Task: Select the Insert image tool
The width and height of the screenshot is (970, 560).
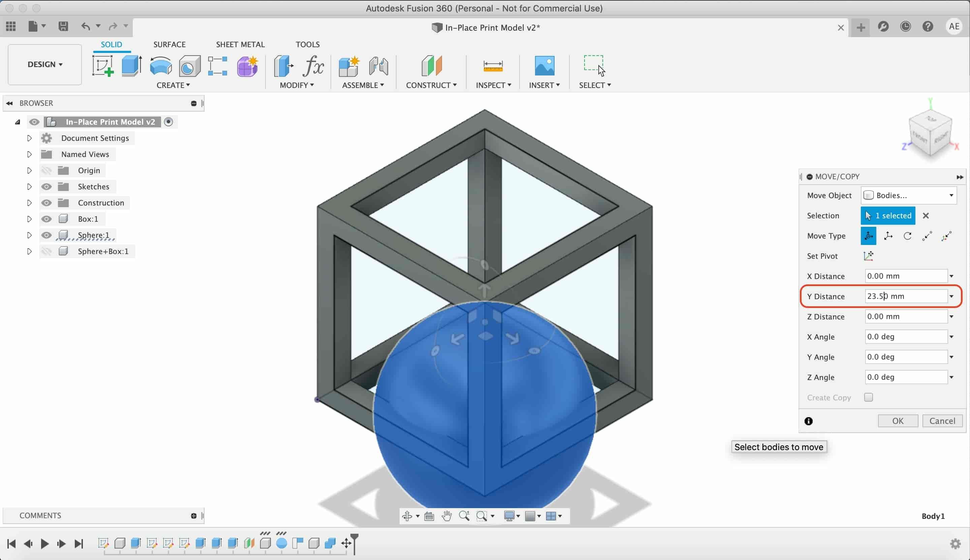Action: [545, 66]
